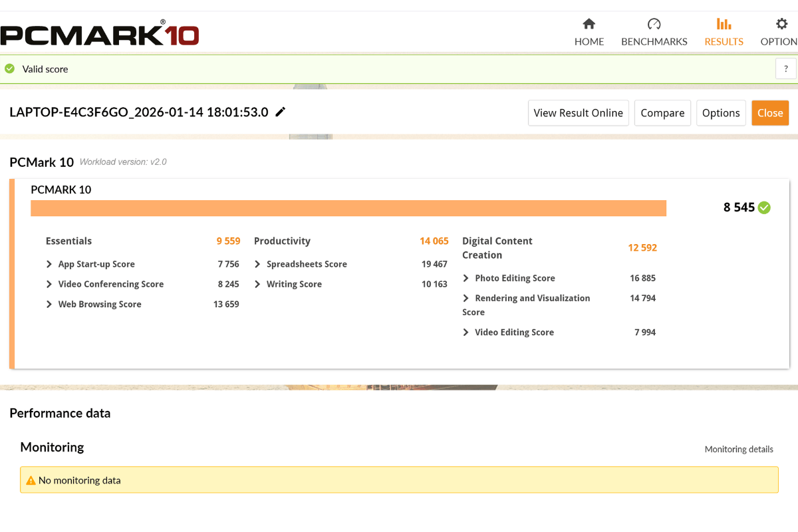Click the Valid score text
Image resolution: width=798 pixels, height=532 pixels.
(x=45, y=69)
